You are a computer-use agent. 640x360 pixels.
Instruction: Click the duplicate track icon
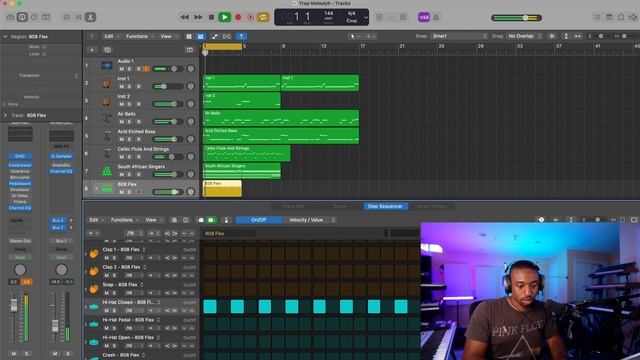(107, 50)
